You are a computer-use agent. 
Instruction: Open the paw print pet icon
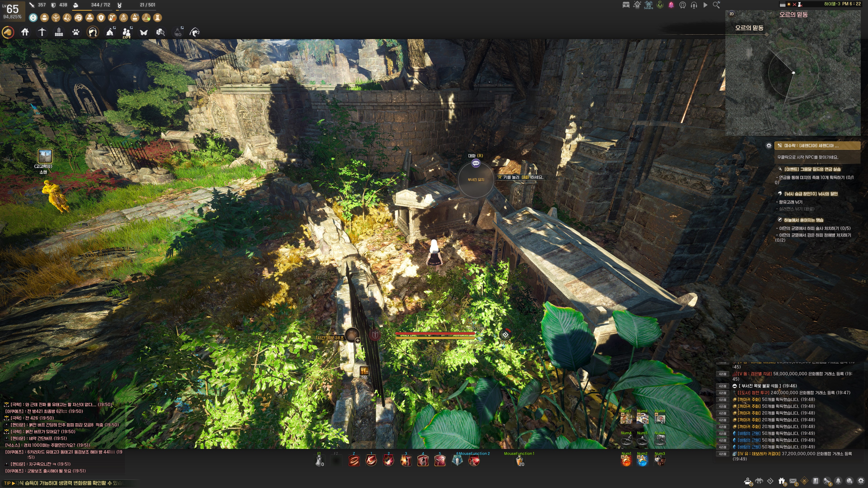(76, 32)
